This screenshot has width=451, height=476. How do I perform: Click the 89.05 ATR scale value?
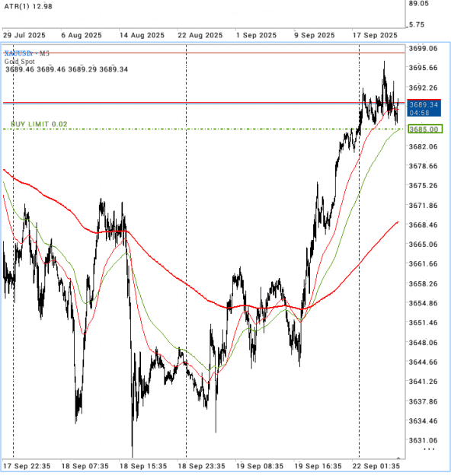(x=418, y=4)
